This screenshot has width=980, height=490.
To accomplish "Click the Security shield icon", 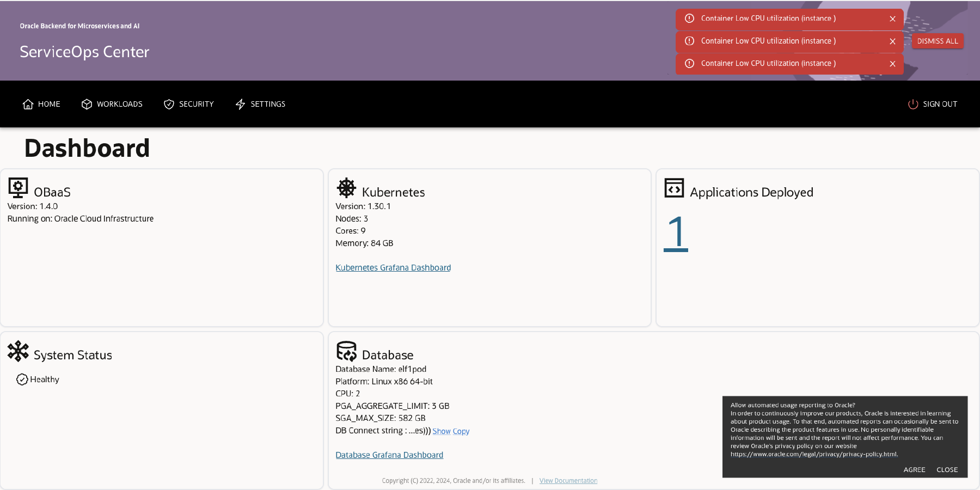I will (169, 104).
